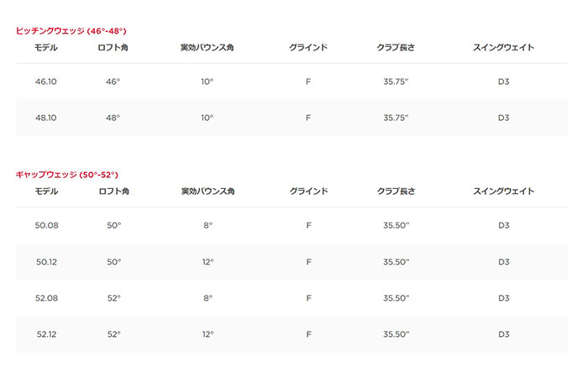Click the 12° bounce value in 50.12 row

pyautogui.click(x=207, y=262)
